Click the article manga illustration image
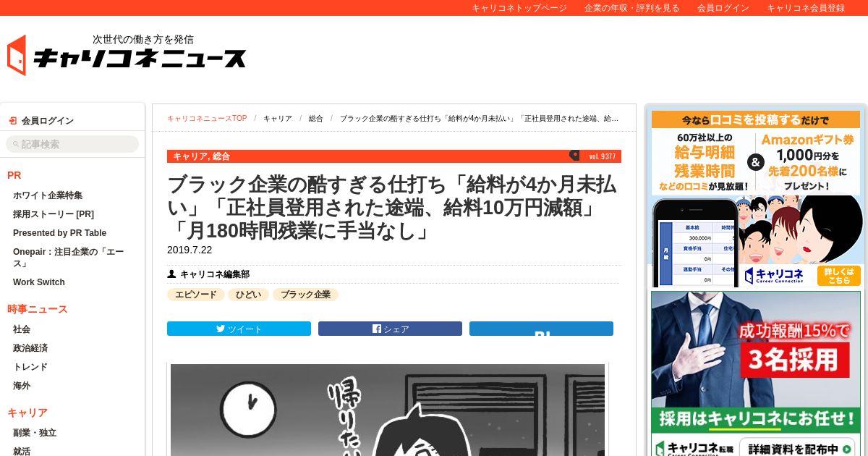 tap(388, 410)
